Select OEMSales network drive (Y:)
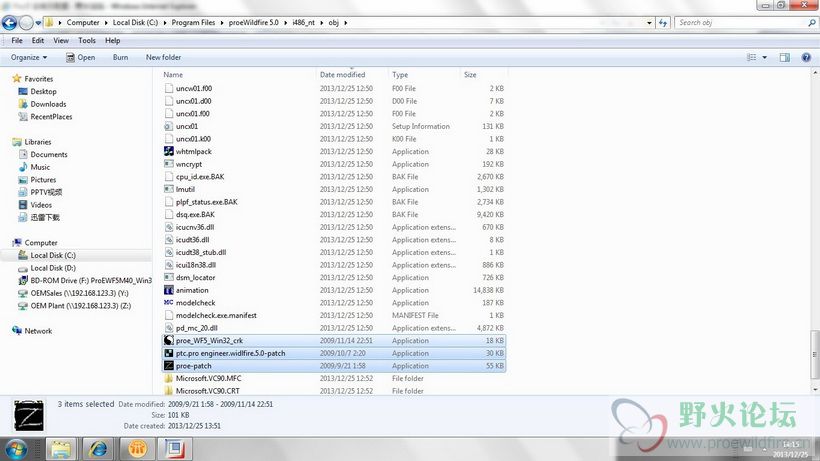Screen dimensions: 820x461 79,293
